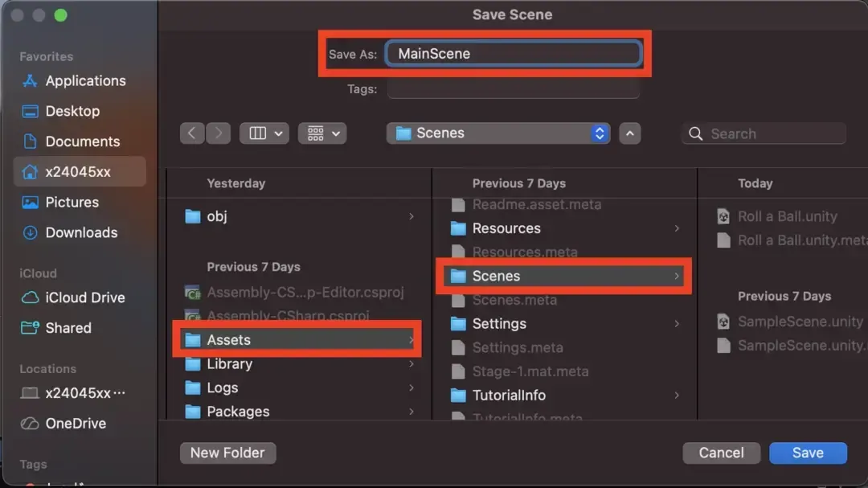Open Pictures from the sidebar
The image size is (868, 488).
point(72,202)
